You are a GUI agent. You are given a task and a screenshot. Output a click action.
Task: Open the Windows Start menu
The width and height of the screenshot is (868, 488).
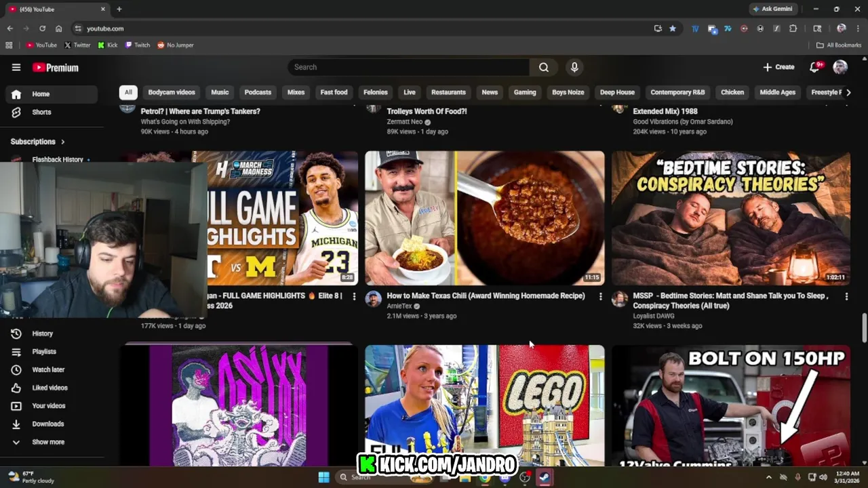[x=323, y=477]
